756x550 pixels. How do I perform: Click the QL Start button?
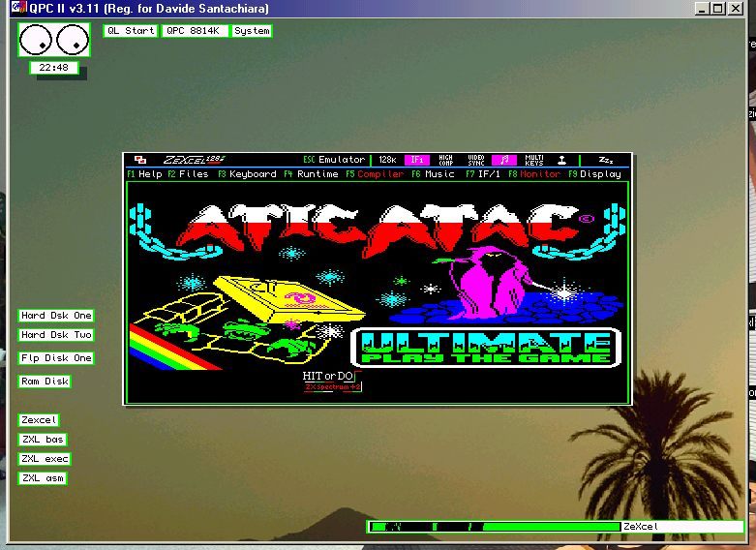click(x=131, y=31)
